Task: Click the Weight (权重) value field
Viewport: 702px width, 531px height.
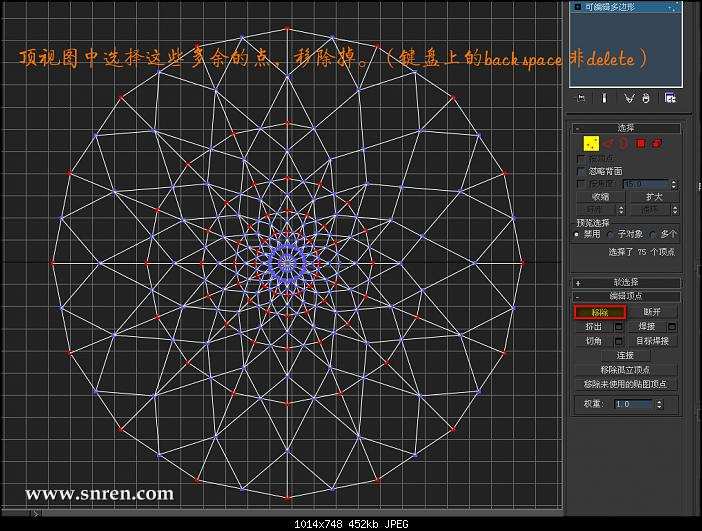Action: (633, 404)
